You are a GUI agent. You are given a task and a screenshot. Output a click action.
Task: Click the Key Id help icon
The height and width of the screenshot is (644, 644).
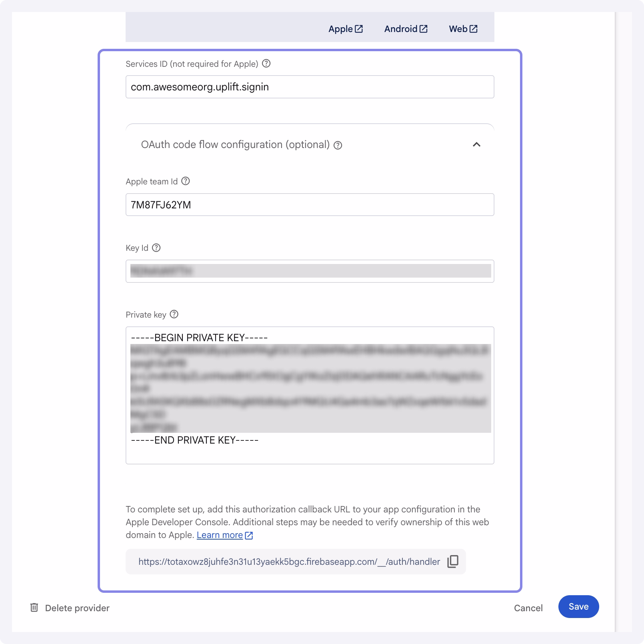click(x=156, y=248)
